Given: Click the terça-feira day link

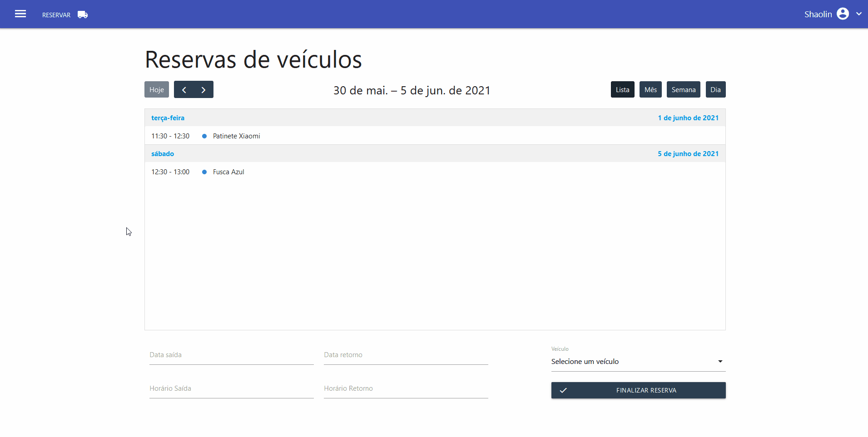Looking at the screenshot, I should click(x=168, y=118).
